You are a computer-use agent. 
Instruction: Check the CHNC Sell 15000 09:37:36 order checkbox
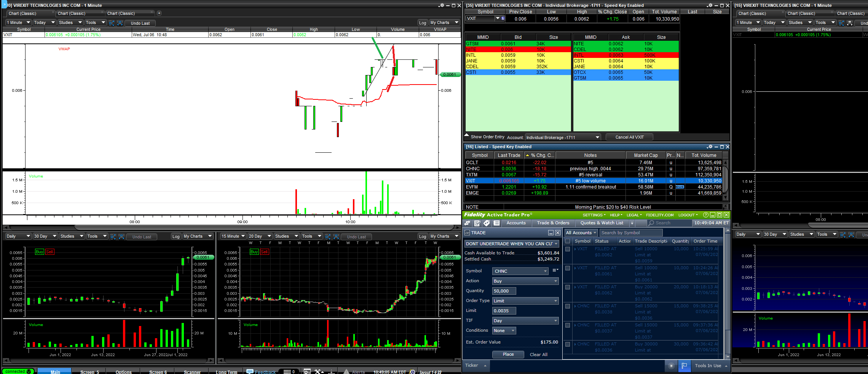[568, 325]
